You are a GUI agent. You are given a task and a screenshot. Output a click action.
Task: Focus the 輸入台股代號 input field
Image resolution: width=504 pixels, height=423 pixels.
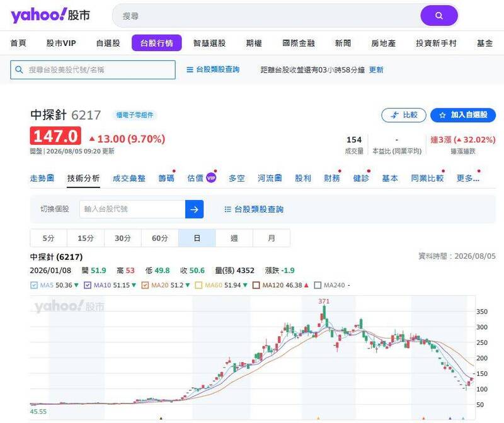coord(132,209)
